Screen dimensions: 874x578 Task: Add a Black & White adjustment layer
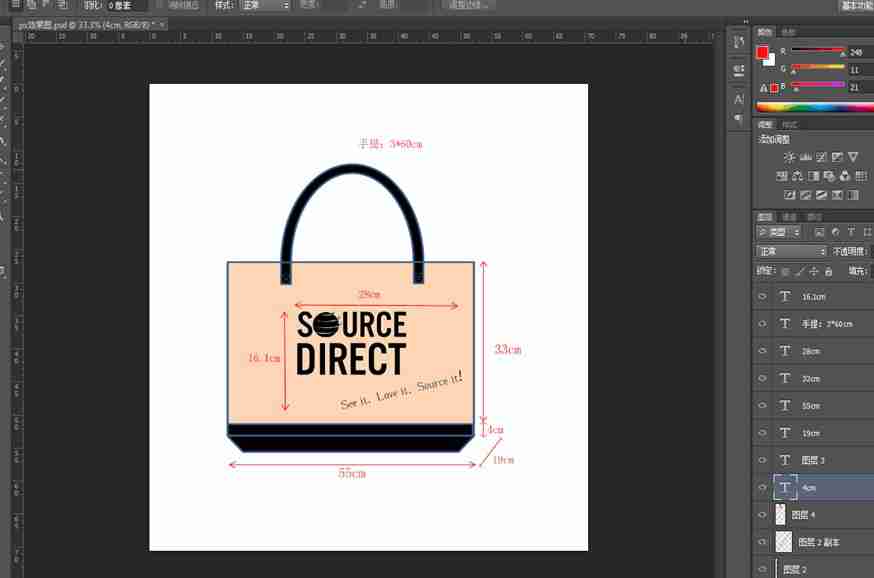[814, 176]
